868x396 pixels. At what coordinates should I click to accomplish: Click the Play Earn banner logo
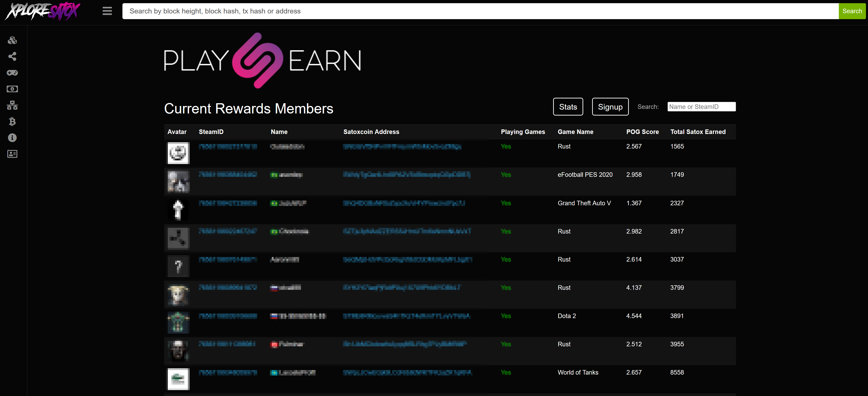pyautogui.click(x=262, y=60)
